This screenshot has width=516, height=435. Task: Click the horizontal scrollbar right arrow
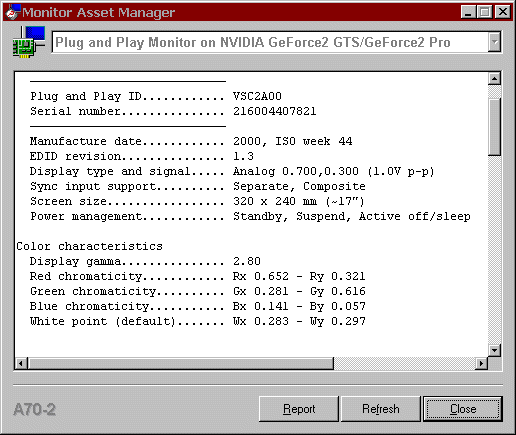(481, 363)
